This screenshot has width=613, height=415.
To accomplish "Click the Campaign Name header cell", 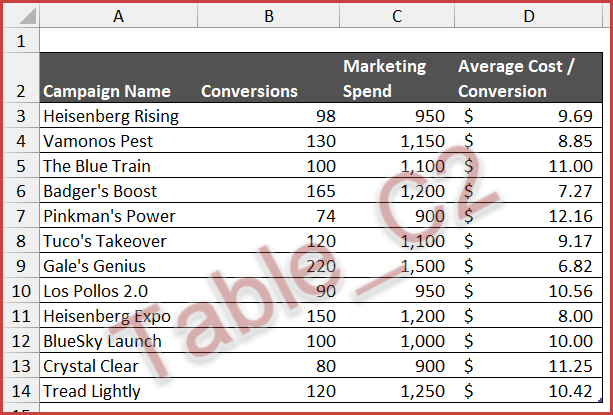I will click(107, 91).
